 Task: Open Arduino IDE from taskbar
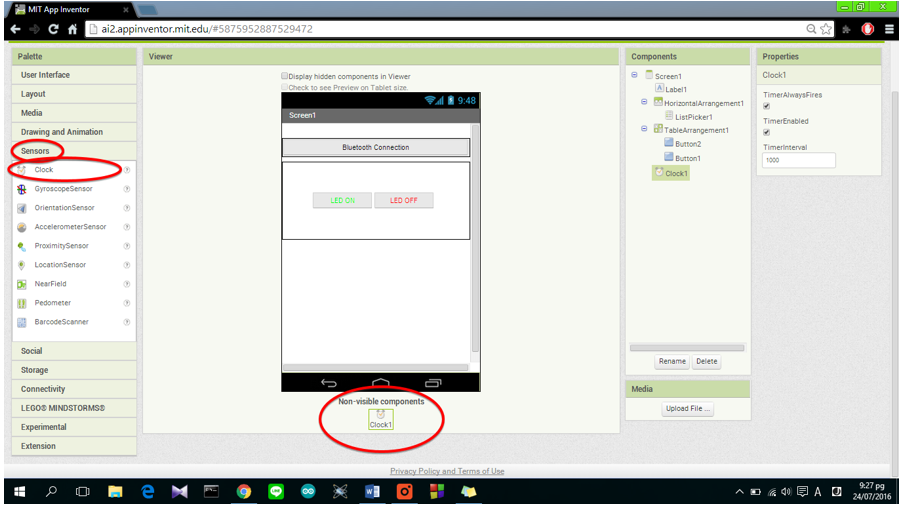(x=308, y=491)
